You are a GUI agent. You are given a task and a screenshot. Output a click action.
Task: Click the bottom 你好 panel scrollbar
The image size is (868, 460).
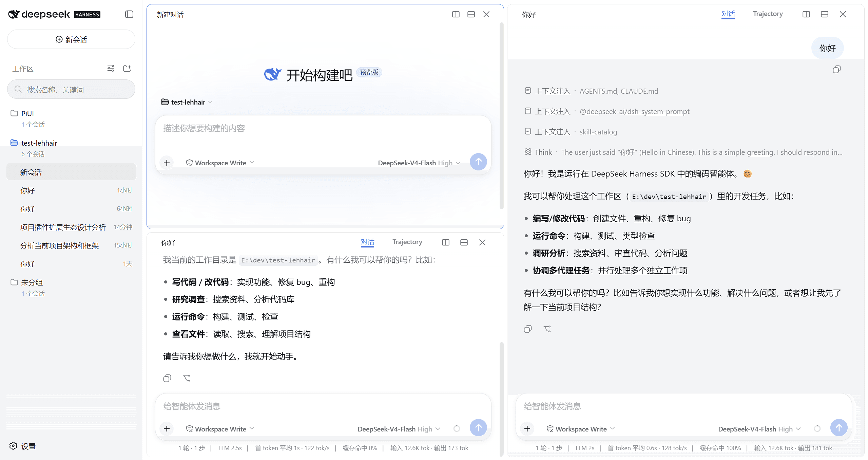point(501,399)
